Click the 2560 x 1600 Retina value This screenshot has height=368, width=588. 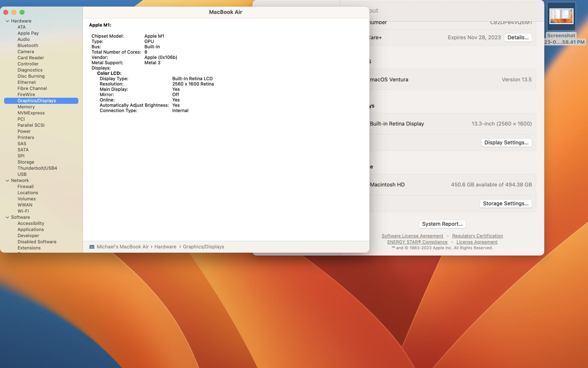(193, 84)
